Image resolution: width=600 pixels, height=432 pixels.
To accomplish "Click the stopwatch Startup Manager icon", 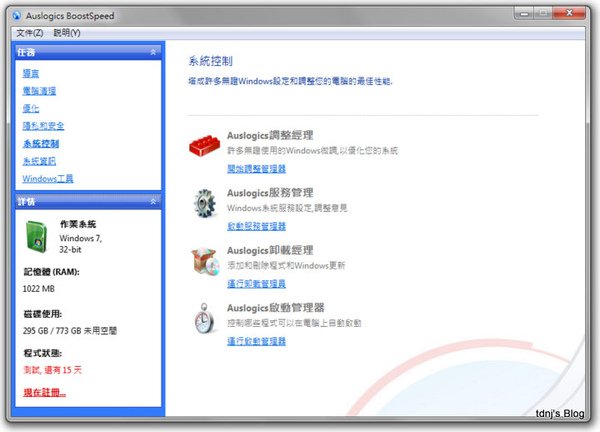I will pyautogui.click(x=205, y=318).
